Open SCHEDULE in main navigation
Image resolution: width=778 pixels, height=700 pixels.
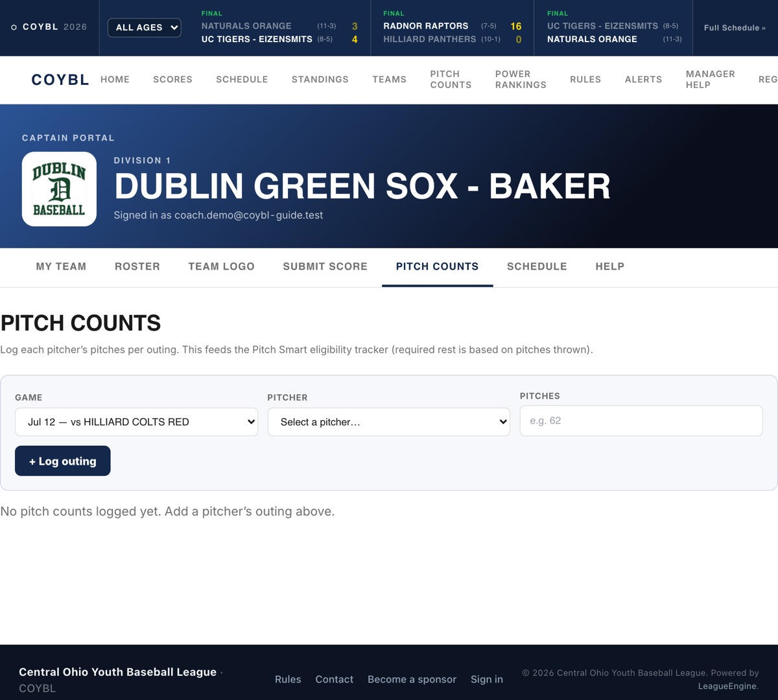tap(242, 79)
